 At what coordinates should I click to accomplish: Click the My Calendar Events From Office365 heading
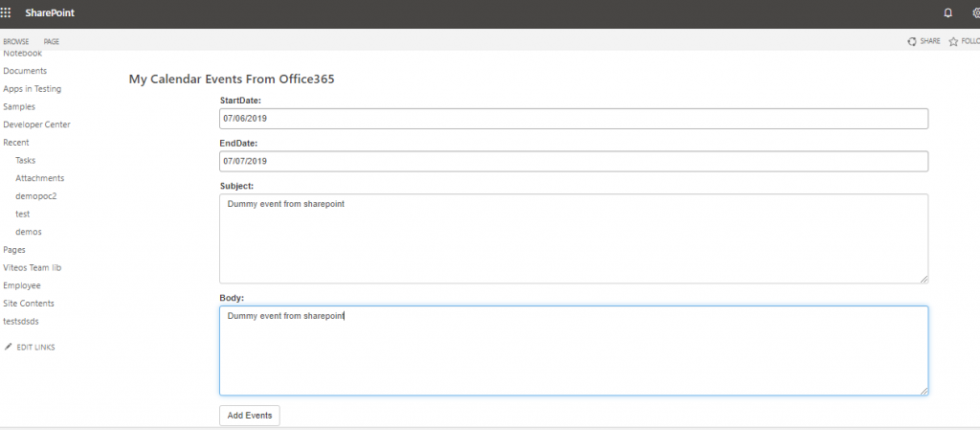click(232, 79)
